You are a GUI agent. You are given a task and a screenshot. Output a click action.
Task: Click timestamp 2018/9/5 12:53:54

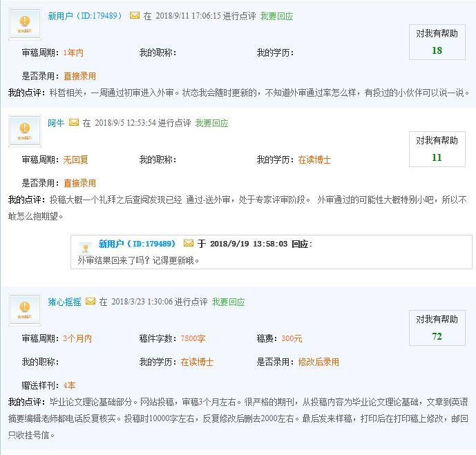point(125,123)
